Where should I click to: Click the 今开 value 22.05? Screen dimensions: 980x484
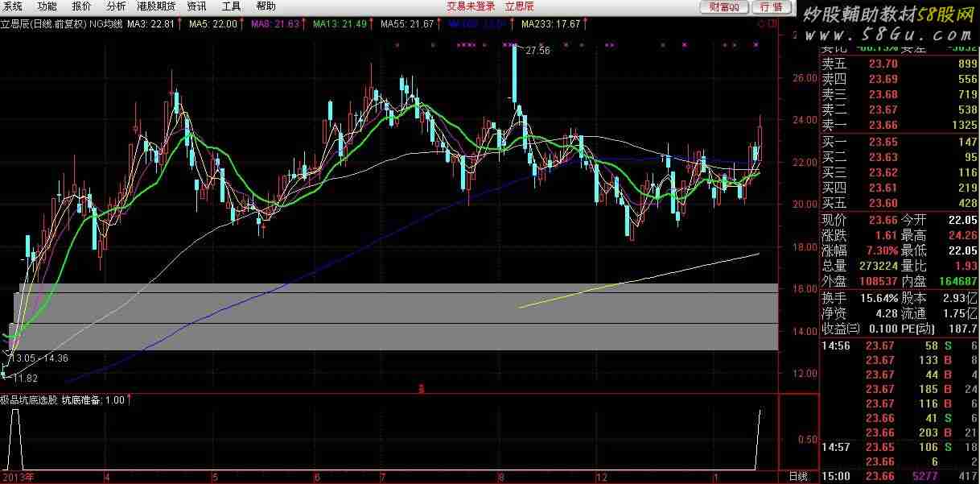[x=962, y=219]
